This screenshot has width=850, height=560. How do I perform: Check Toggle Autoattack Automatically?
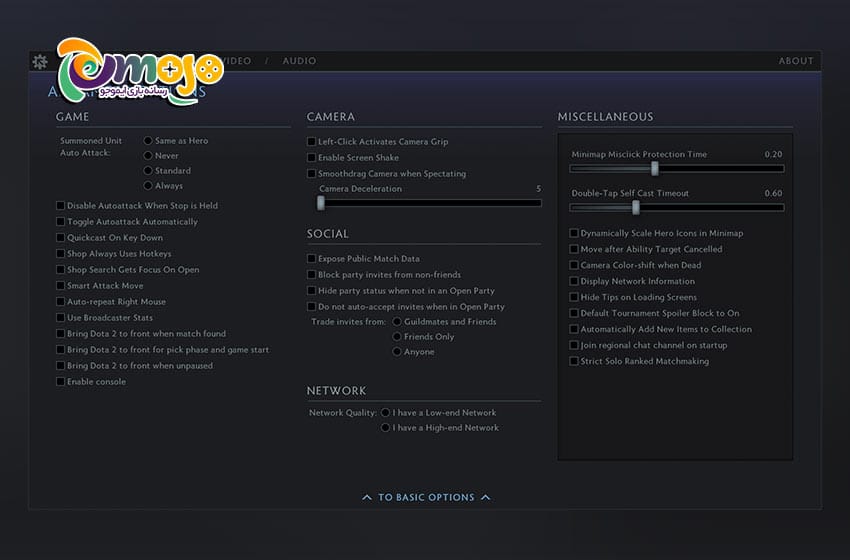click(x=61, y=222)
